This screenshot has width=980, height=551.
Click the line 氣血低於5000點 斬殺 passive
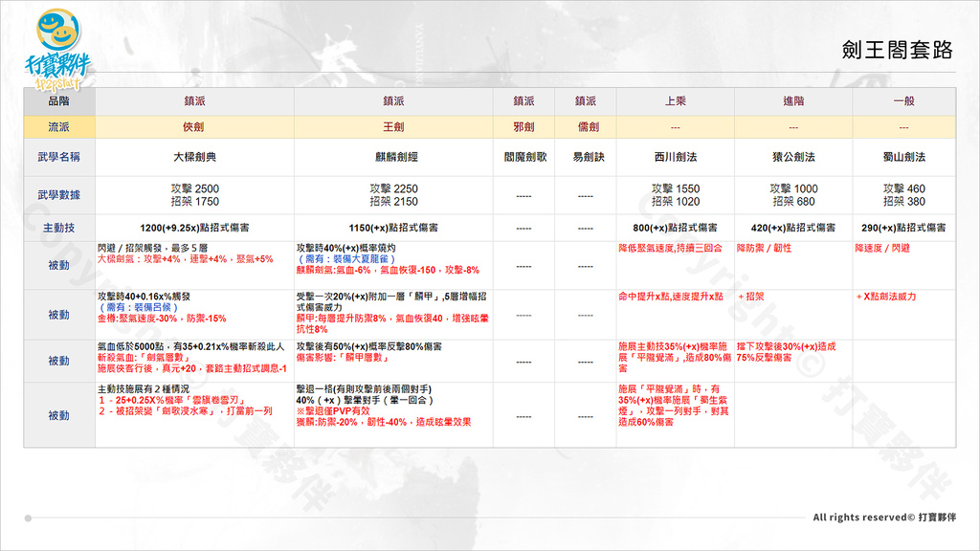(190, 346)
